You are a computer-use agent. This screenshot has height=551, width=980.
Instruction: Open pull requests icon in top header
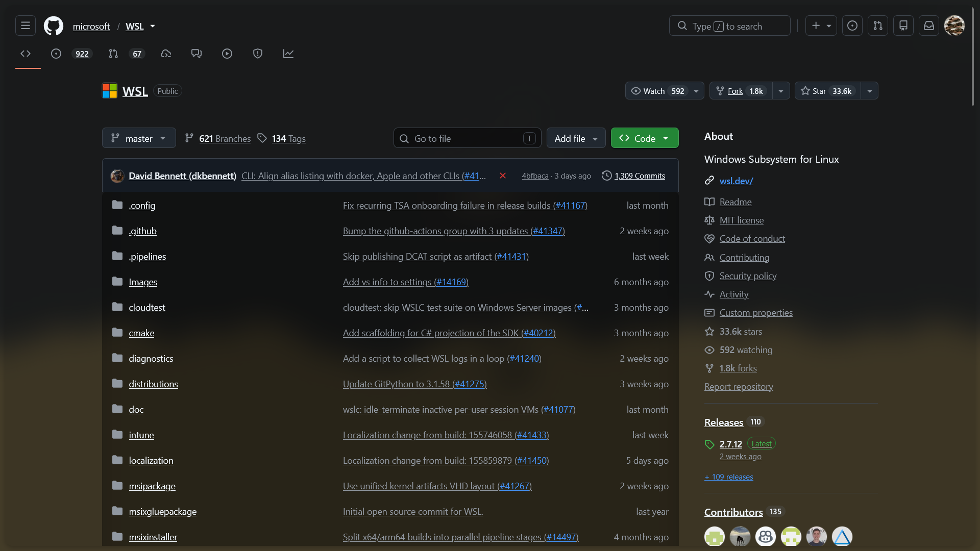[x=878, y=26]
